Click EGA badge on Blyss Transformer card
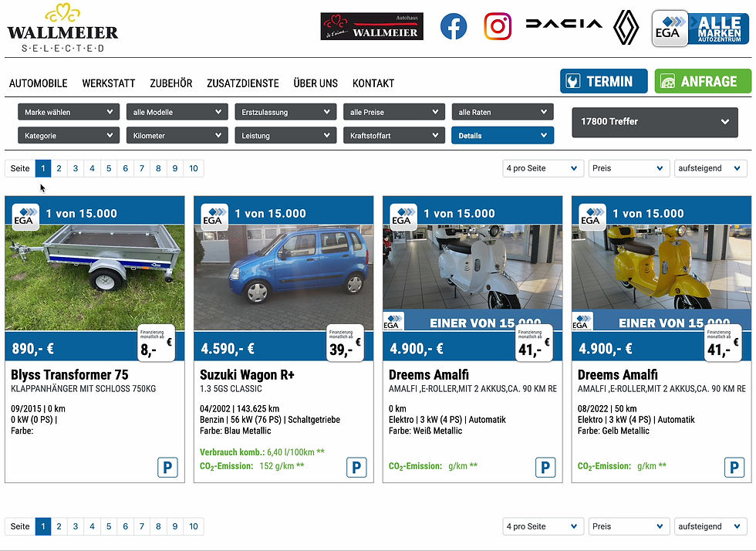Viewport: 756px width, 551px height. pyautogui.click(x=25, y=217)
